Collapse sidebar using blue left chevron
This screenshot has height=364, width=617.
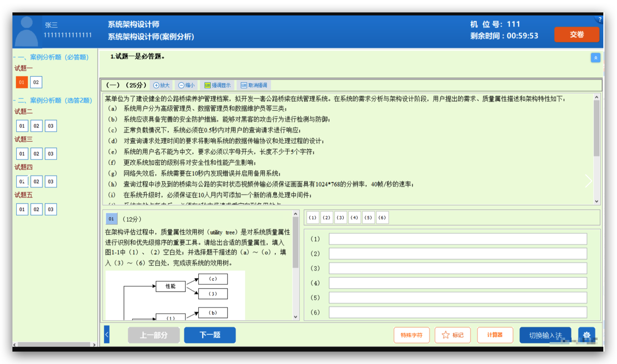(107, 334)
